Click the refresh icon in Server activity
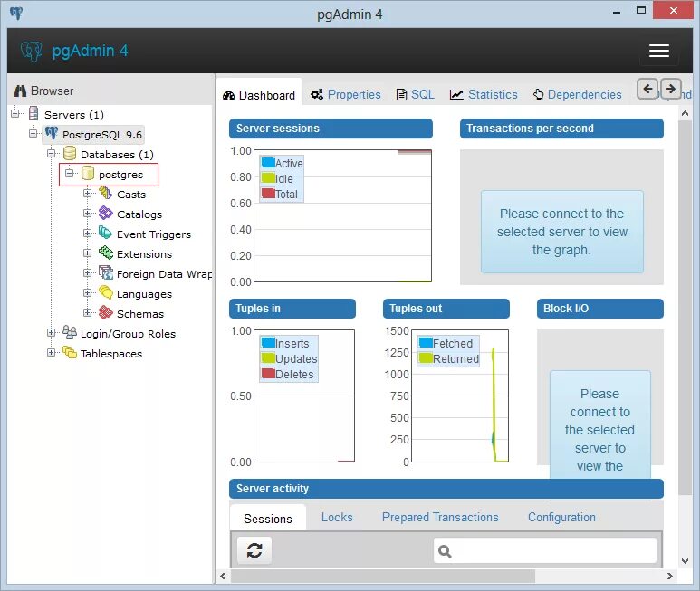The height and width of the screenshot is (591, 700). [x=254, y=550]
